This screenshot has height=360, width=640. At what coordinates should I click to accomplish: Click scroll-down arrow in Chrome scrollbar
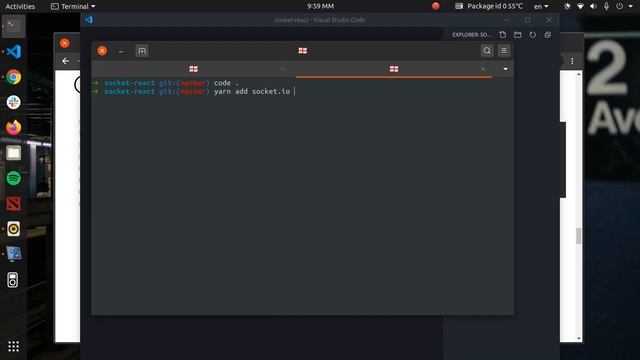click(579, 338)
